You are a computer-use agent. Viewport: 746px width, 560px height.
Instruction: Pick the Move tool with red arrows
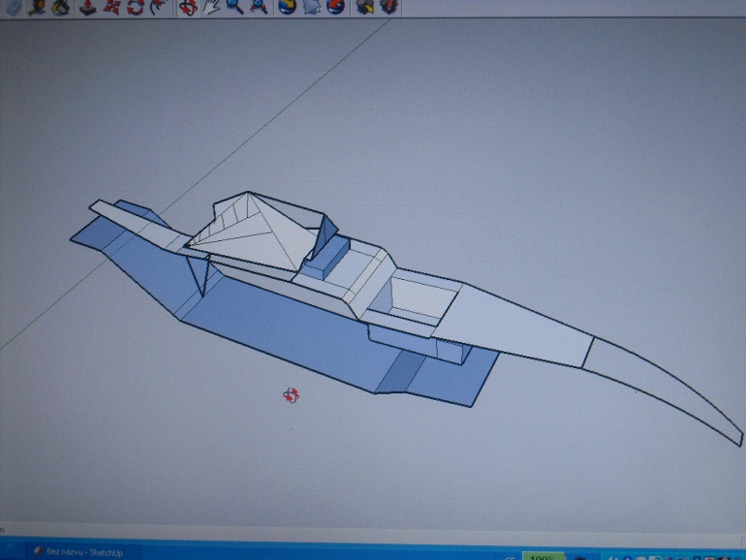tap(112, 7)
